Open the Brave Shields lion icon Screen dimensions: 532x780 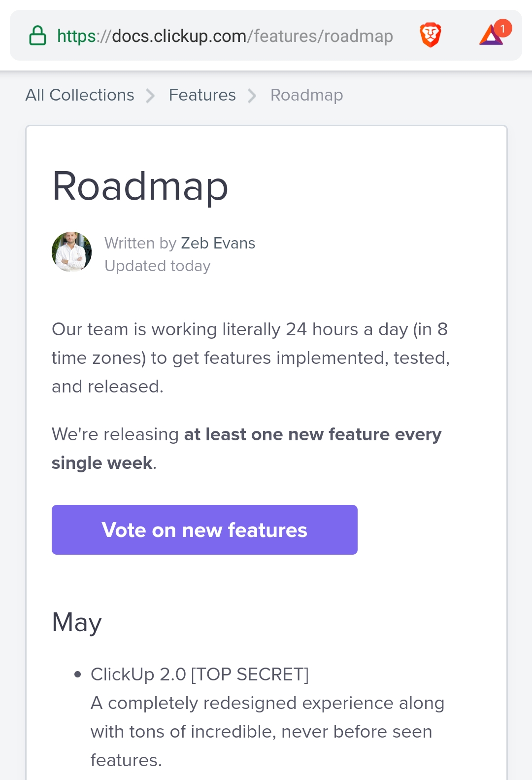430,35
